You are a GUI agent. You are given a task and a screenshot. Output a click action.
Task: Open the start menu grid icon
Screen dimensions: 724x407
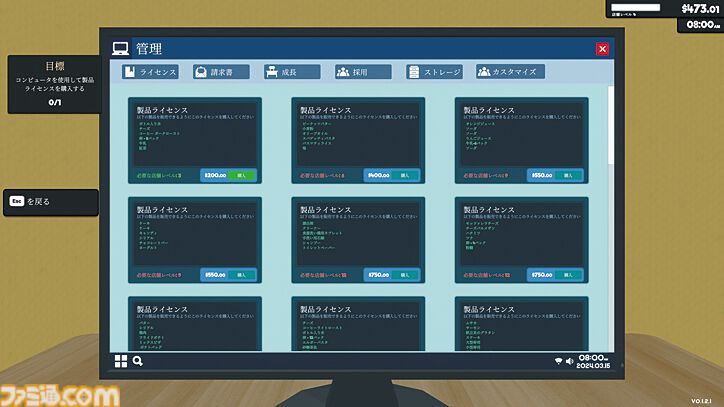tap(120, 362)
